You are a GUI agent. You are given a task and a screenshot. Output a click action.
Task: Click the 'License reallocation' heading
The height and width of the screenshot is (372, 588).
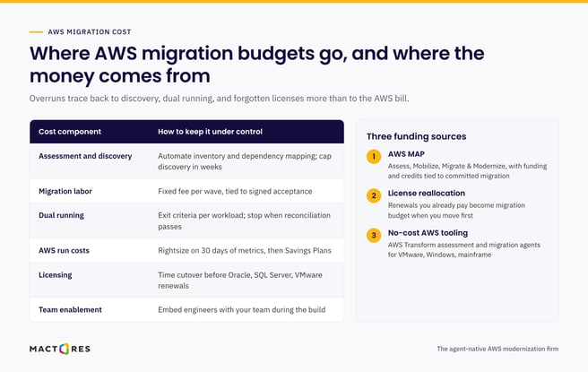click(427, 193)
